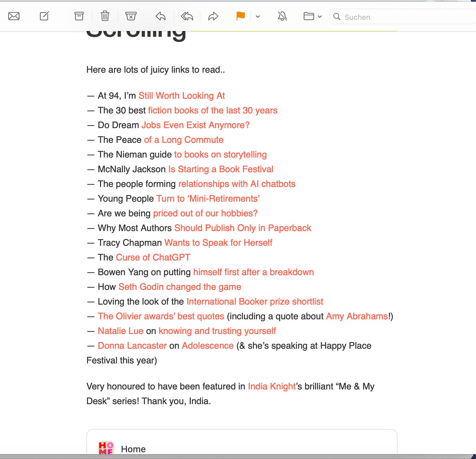Click 'Here are lots of juicy links' text
476x459 pixels.
click(x=156, y=70)
